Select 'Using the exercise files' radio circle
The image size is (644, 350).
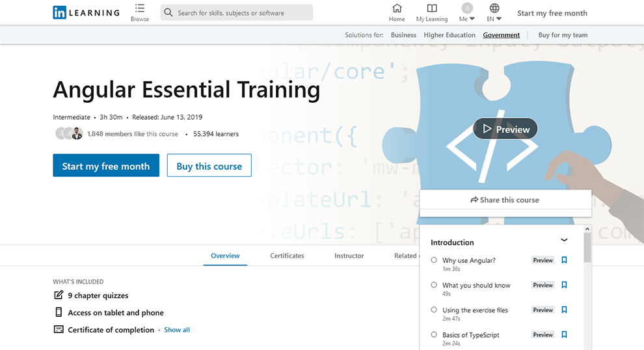point(434,310)
